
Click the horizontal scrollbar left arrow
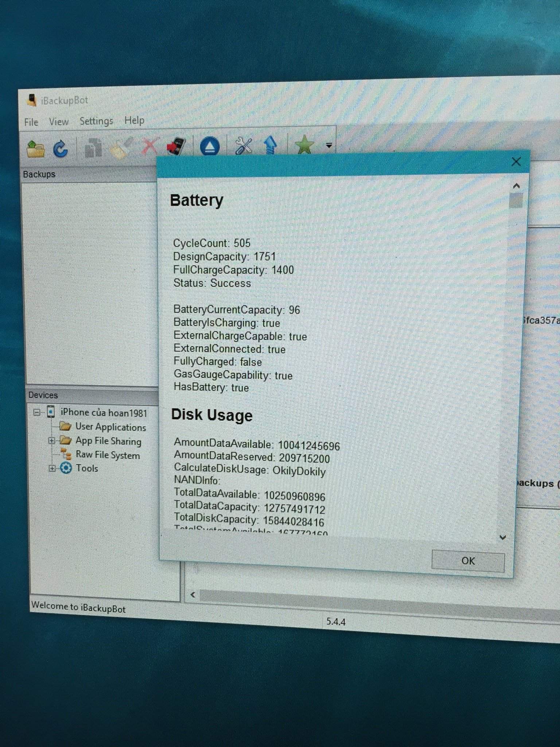[x=193, y=595]
